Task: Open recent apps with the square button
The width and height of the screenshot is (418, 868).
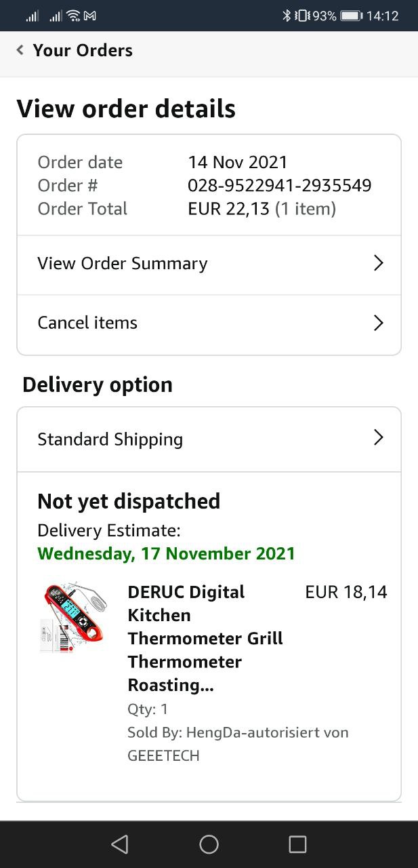Action: coord(297,844)
